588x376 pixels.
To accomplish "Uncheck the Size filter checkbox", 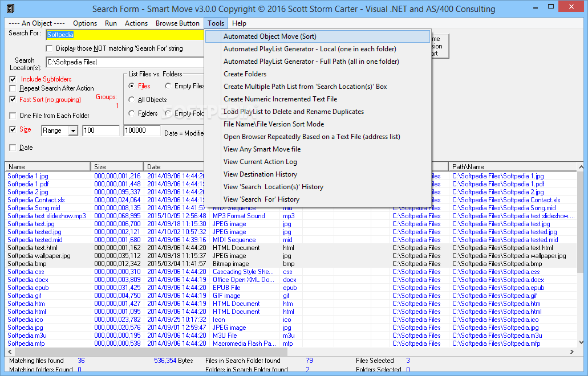I will [x=13, y=129].
